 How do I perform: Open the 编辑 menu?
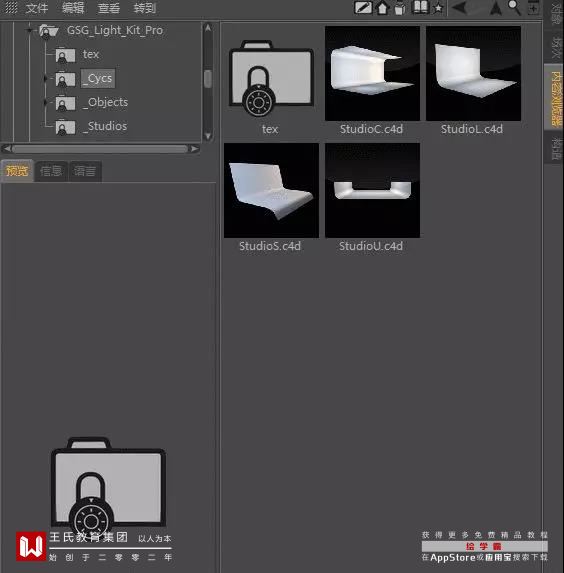point(73,8)
